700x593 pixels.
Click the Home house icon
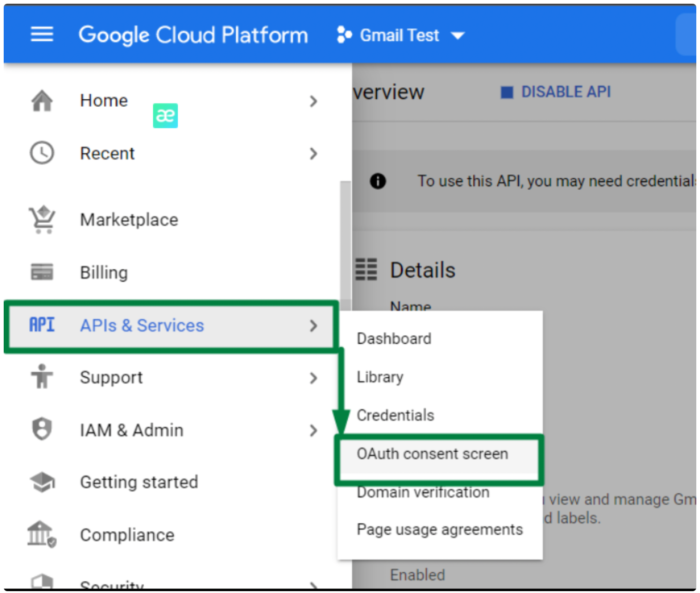pos(42,101)
